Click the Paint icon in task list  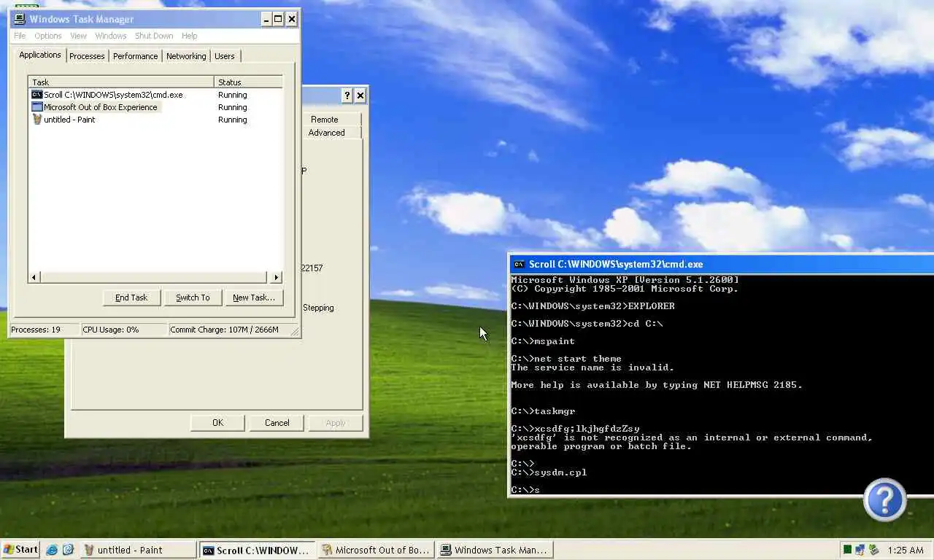pyautogui.click(x=37, y=120)
